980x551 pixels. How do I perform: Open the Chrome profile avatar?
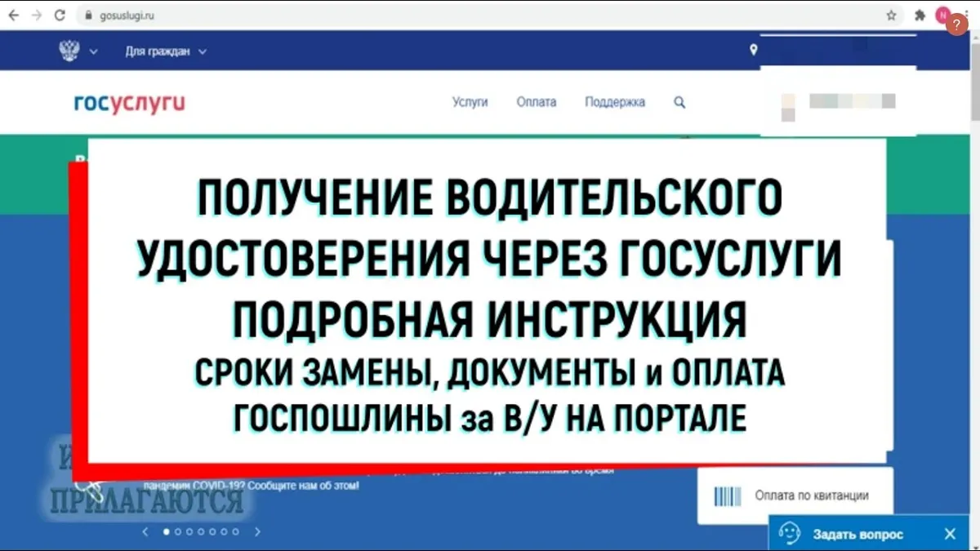click(942, 15)
